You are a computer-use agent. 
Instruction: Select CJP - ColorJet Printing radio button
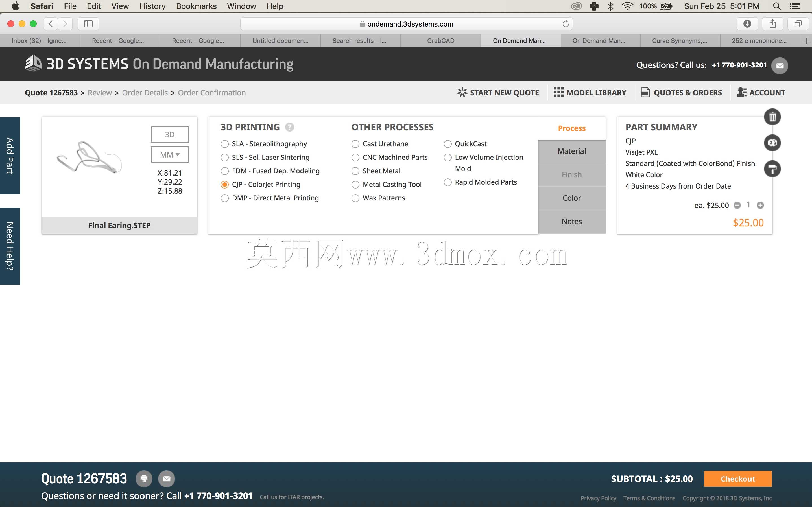225,184
